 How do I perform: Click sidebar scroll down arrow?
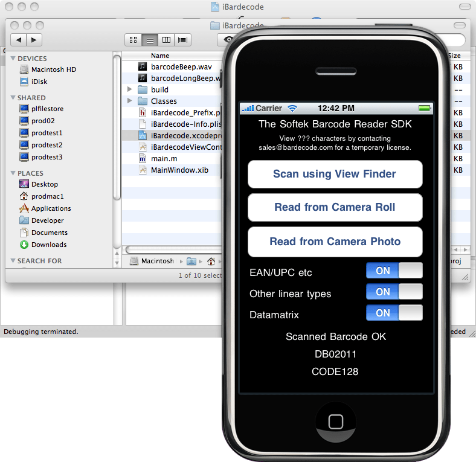117,263
